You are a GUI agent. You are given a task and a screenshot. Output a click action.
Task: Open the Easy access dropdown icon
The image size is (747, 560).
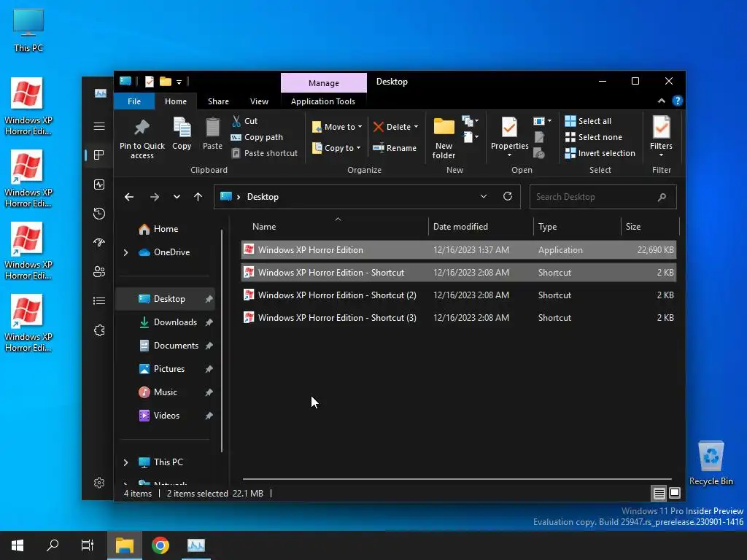tap(471, 137)
